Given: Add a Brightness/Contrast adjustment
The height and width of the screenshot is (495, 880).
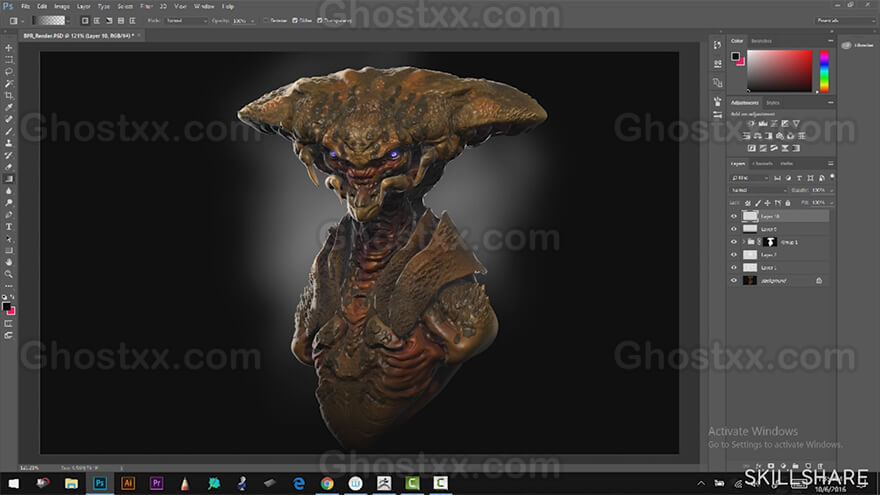Looking at the screenshot, I should point(751,123).
